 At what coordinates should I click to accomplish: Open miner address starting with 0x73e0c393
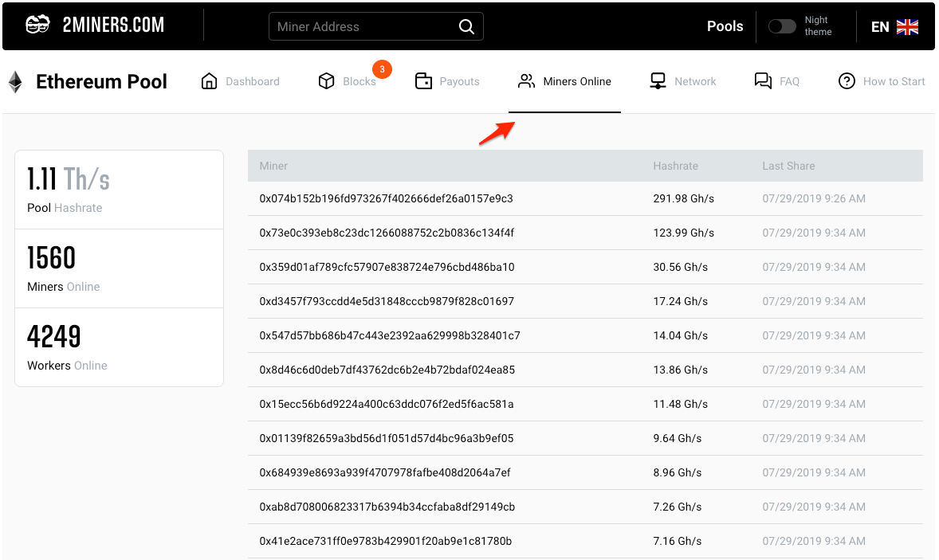pyautogui.click(x=387, y=233)
